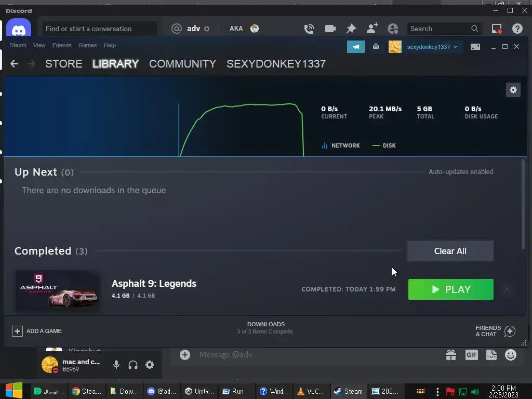532x399 pixels.
Task: Open SEXYDONKEY1337 profile tab
Action: click(x=276, y=64)
